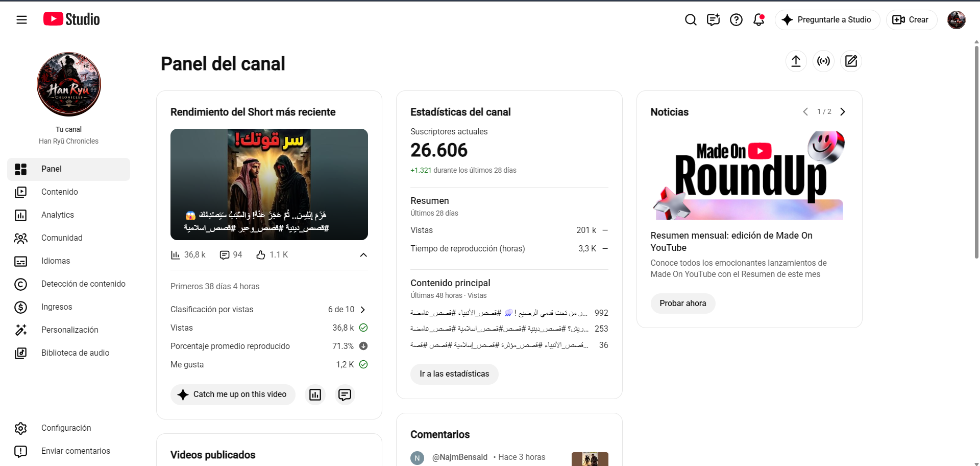Start a live stream via broadcast icon
The height and width of the screenshot is (466, 980).
click(823, 61)
